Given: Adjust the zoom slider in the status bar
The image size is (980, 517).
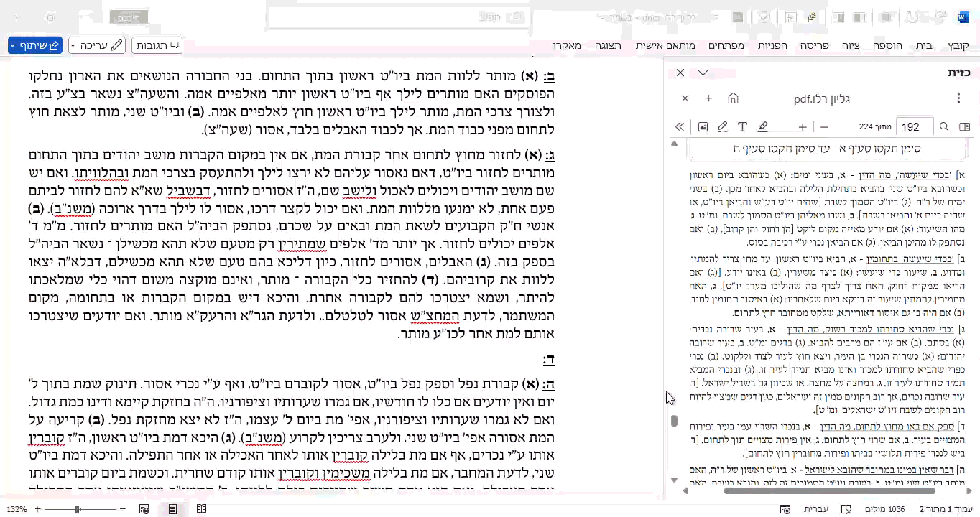Looking at the screenshot, I should coord(78,508).
